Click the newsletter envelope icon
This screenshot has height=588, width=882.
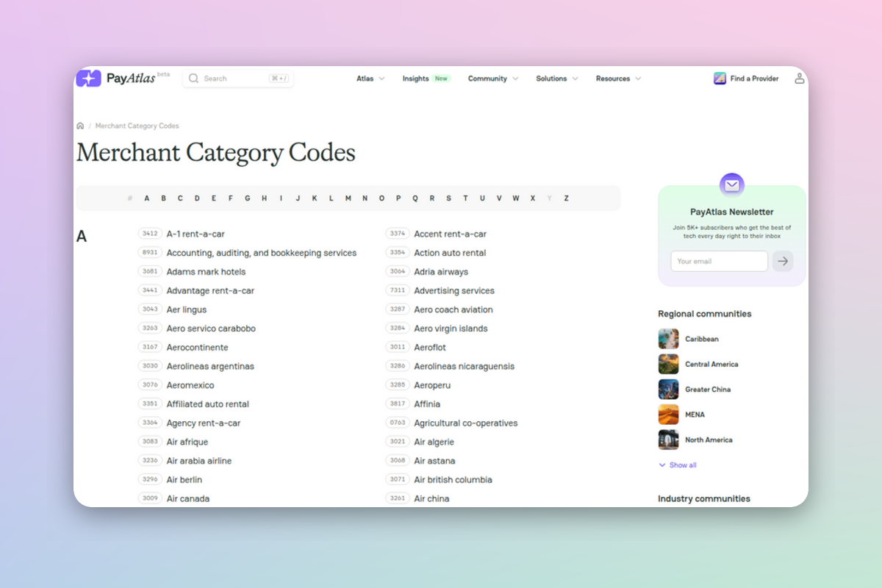point(731,185)
